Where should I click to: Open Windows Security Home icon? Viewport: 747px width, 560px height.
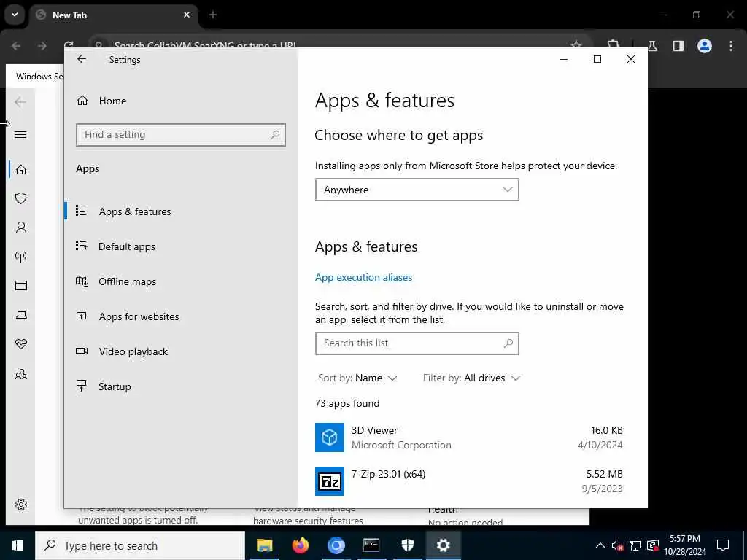(x=21, y=169)
